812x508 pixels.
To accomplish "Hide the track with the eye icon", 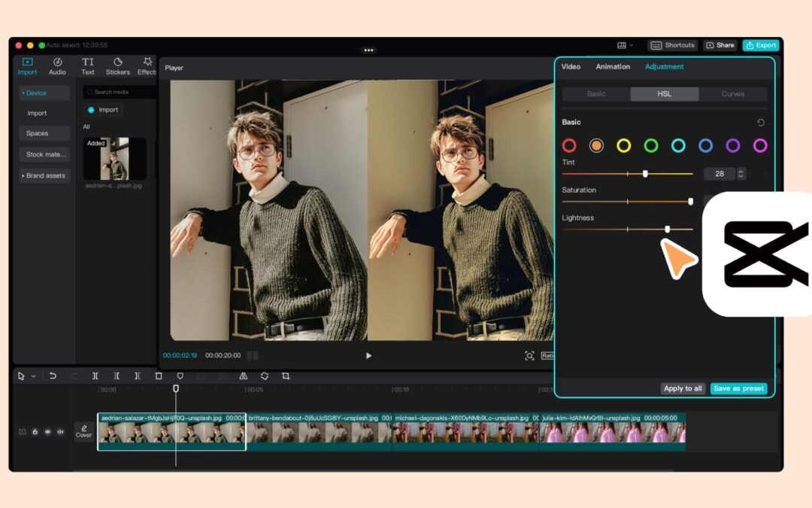I will pos(47,431).
